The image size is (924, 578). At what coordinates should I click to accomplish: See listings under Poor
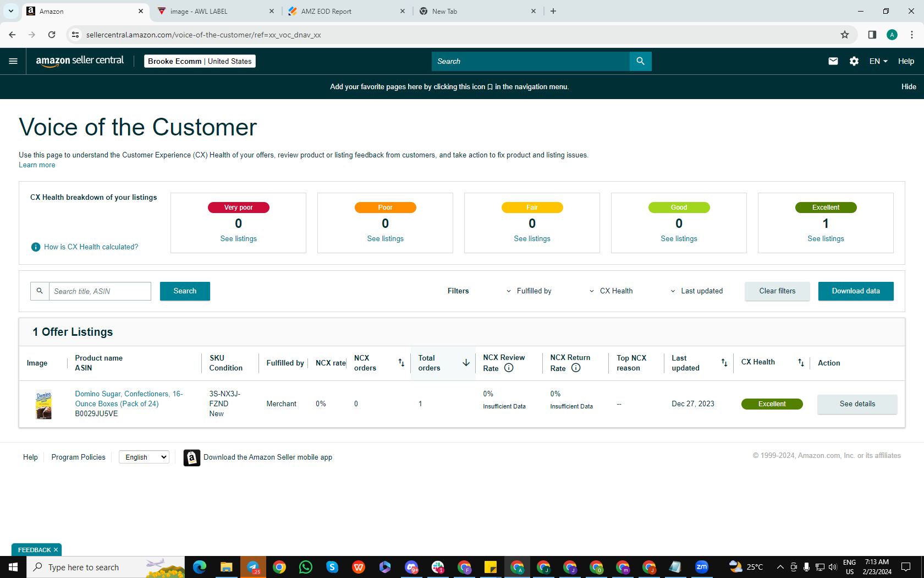click(x=386, y=239)
